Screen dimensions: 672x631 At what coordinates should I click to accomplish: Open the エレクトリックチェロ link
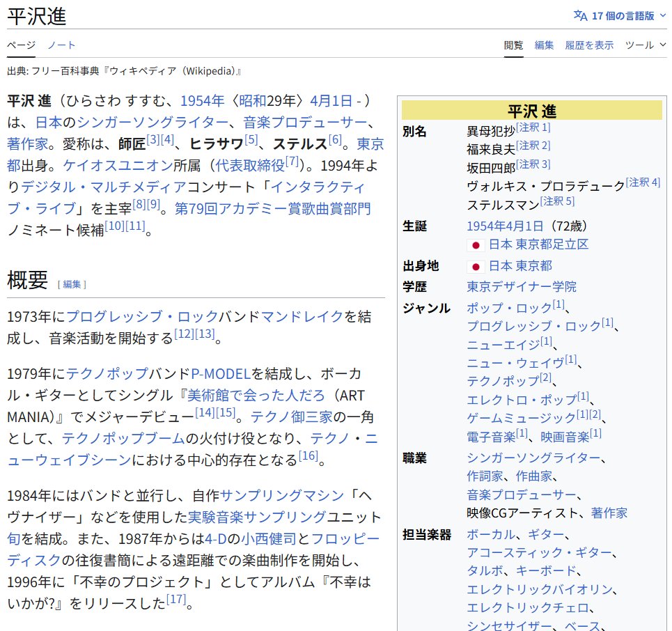[x=528, y=607]
